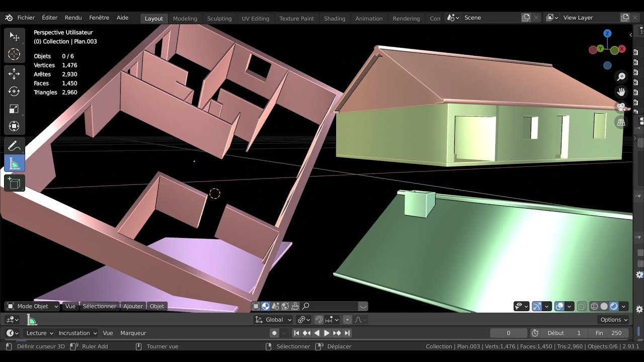Open the Fichier menu
This screenshot has width=644, height=362.
coord(26,18)
